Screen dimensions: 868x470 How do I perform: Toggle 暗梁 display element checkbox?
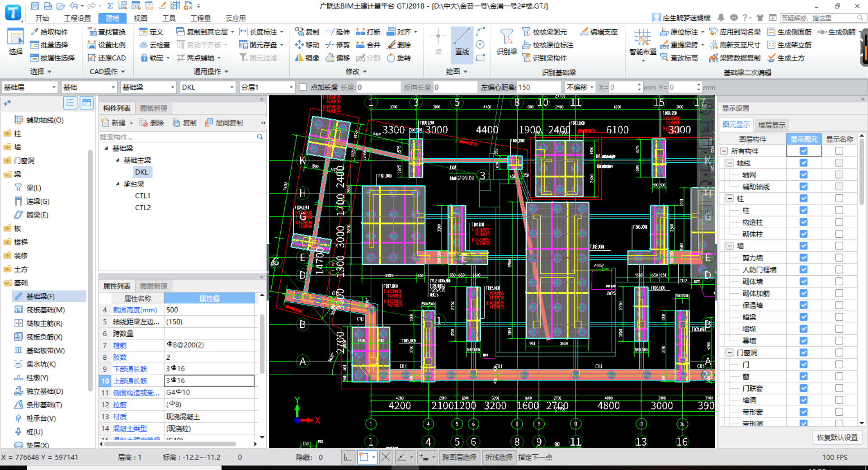click(x=803, y=317)
